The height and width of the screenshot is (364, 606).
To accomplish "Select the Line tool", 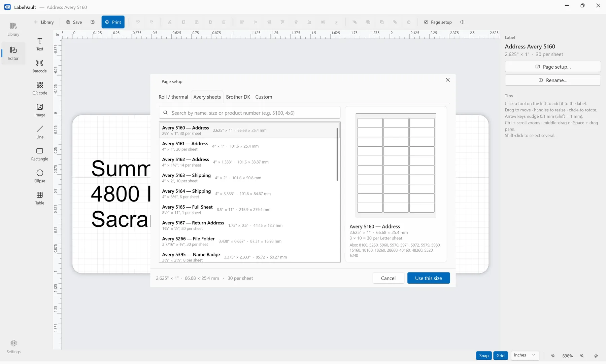I will 40,132.
